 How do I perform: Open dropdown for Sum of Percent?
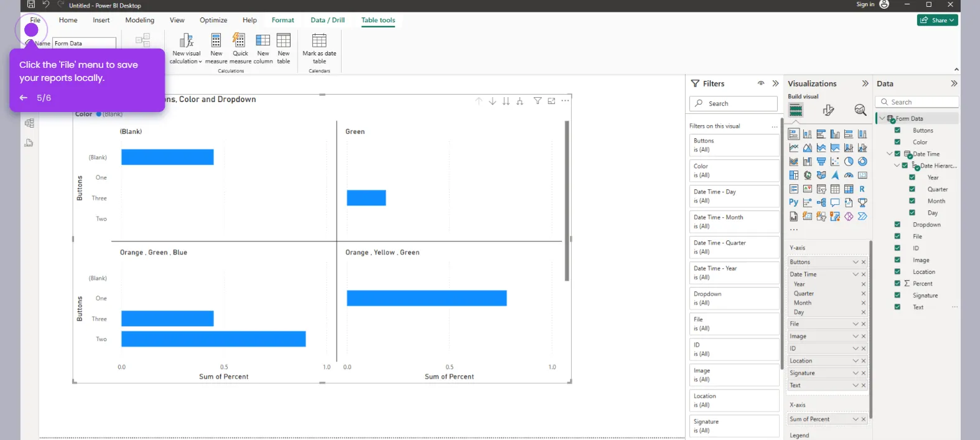click(x=856, y=419)
